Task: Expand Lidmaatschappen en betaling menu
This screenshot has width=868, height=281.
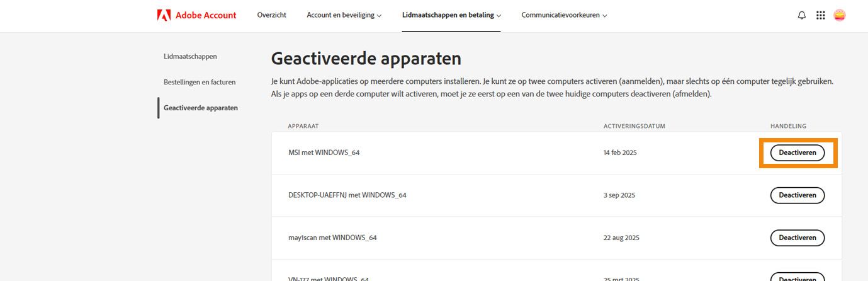Action: click(451, 15)
